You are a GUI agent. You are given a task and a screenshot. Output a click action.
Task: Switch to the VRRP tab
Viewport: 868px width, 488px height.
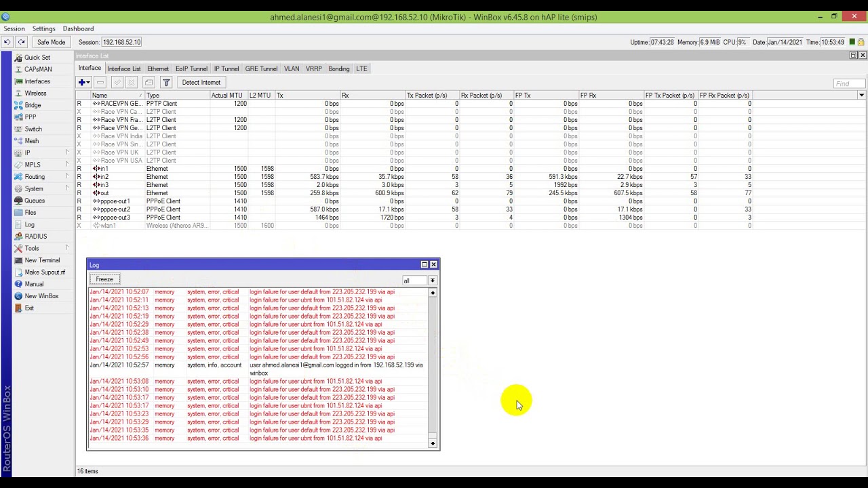[x=314, y=68]
